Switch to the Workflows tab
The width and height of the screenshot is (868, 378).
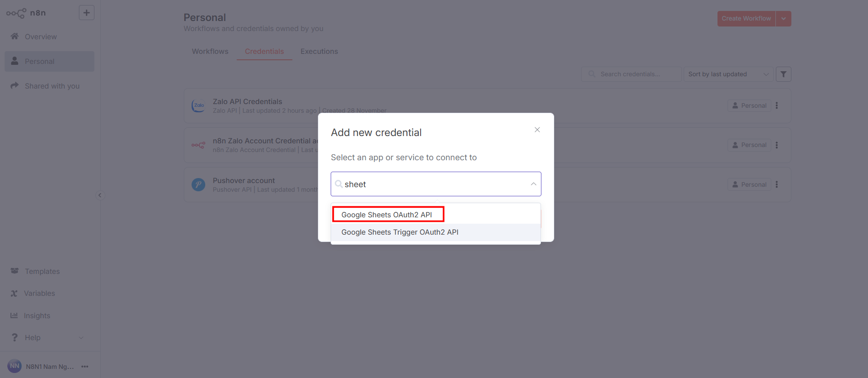coord(210,51)
